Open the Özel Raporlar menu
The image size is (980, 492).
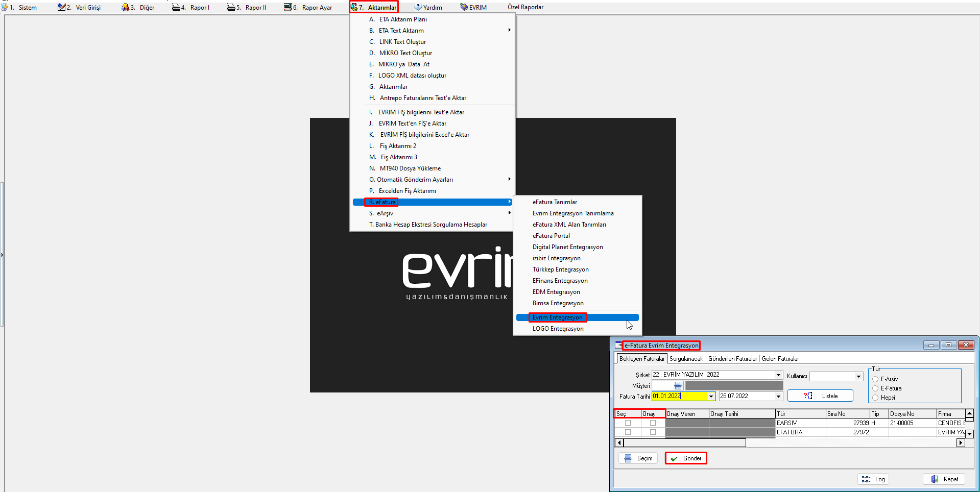(x=525, y=7)
